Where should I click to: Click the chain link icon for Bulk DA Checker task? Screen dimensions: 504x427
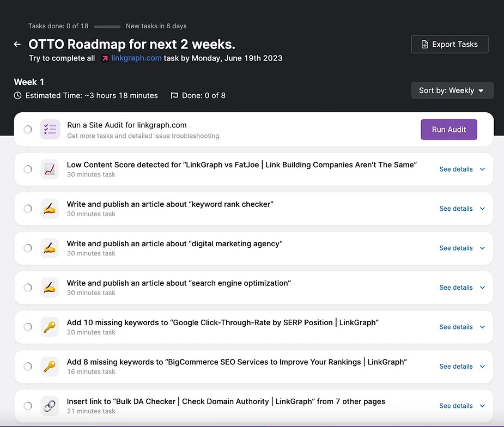pos(50,406)
